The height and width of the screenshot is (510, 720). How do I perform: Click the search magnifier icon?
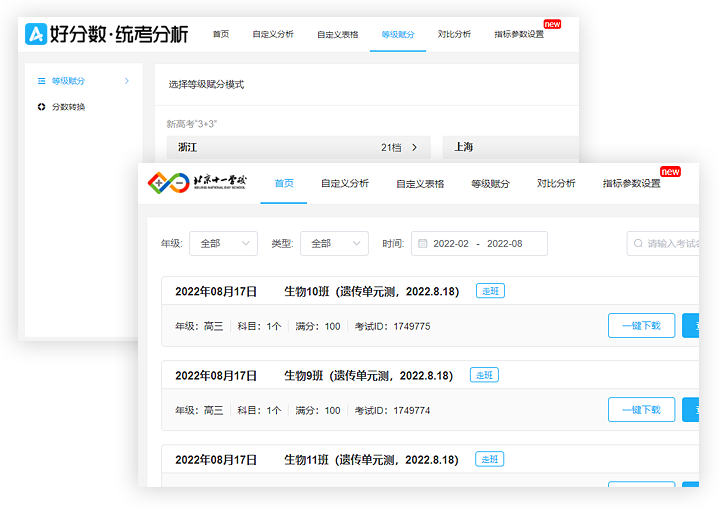[x=637, y=243]
